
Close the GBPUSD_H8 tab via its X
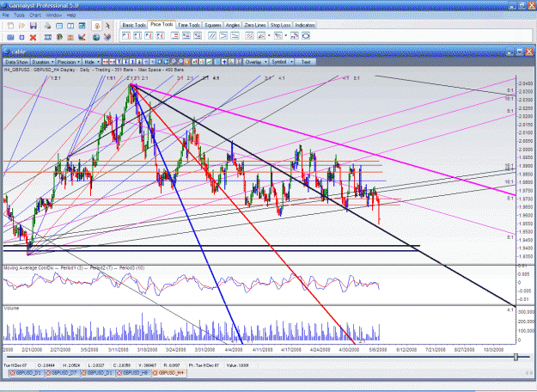coord(120,373)
